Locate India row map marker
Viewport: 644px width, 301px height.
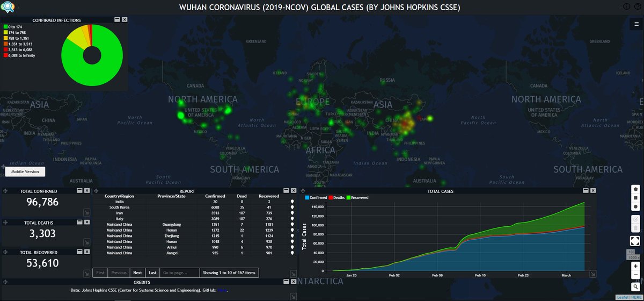[x=292, y=202]
